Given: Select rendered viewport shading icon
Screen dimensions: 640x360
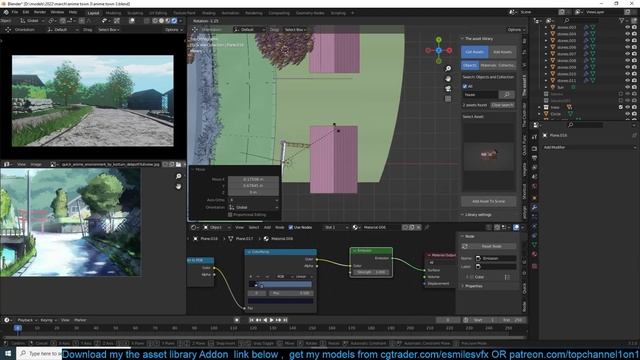Looking at the screenshot, I should click(174, 21).
